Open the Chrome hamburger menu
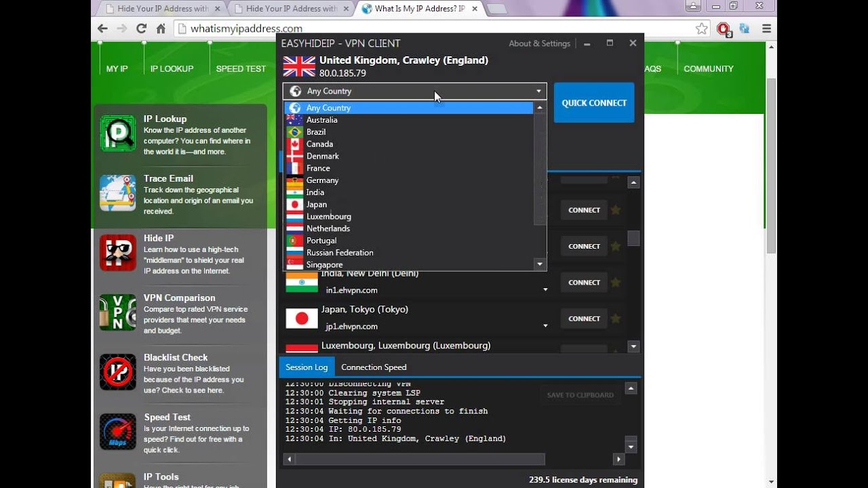868x488 pixels. 766,28
